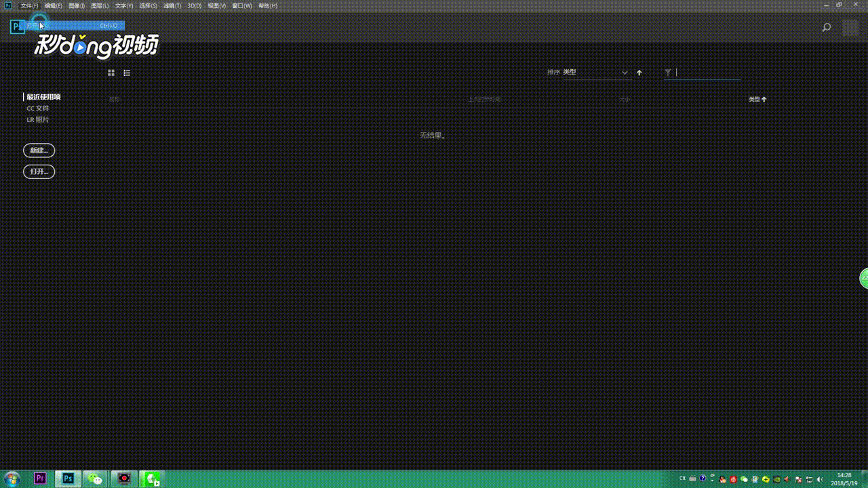Open the screen recorder taskbar app

[124, 479]
